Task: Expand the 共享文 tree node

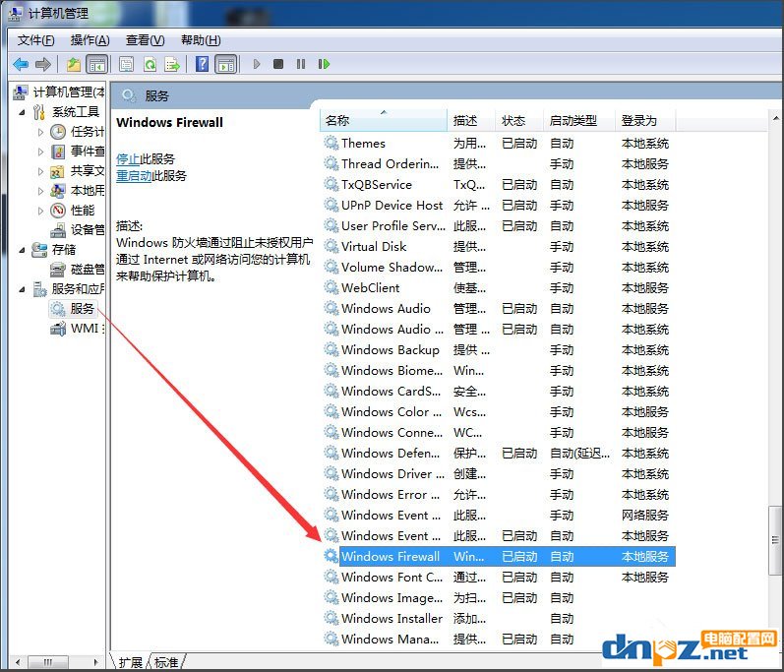Action: [x=40, y=171]
